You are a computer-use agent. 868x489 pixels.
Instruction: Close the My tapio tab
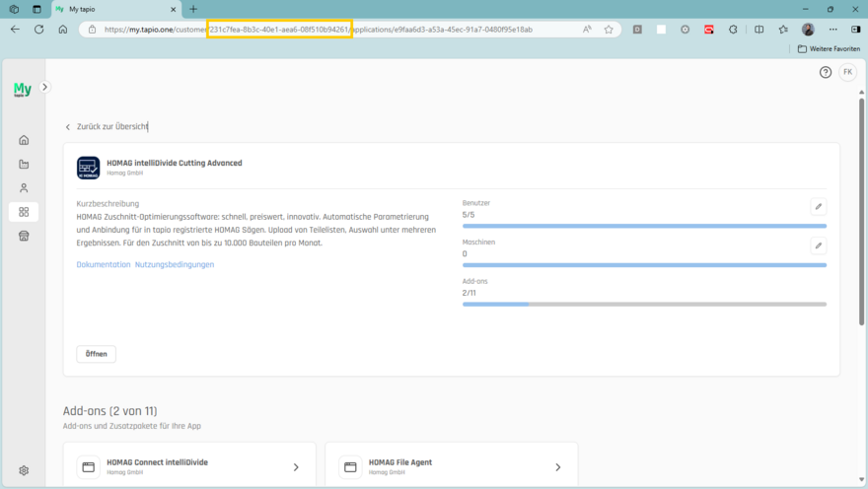click(x=173, y=10)
